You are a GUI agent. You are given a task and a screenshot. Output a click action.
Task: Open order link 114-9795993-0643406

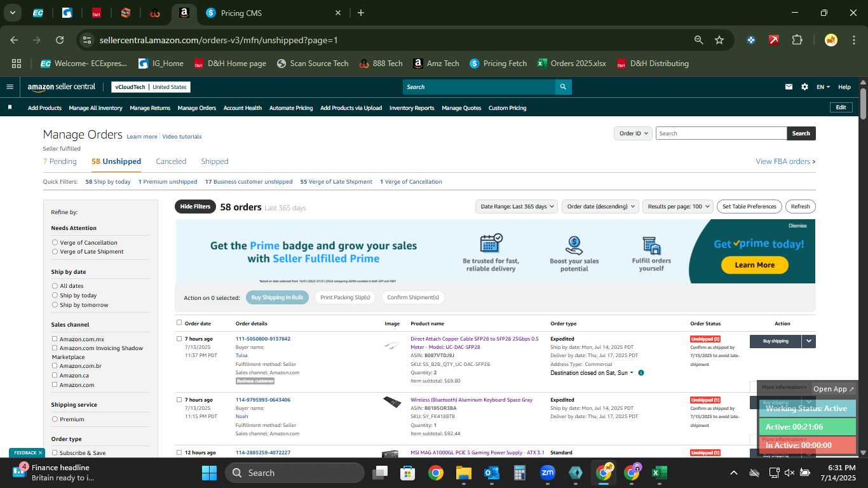pos(262,400)
